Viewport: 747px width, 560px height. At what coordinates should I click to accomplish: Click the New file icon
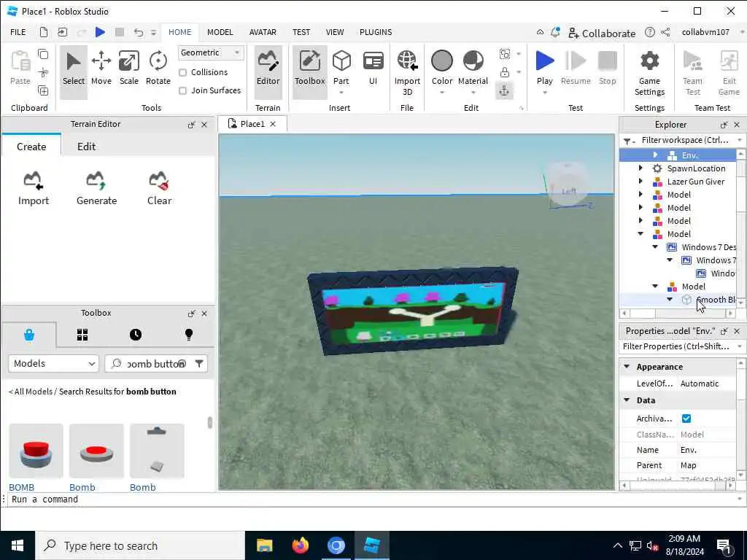coord(43,32)
